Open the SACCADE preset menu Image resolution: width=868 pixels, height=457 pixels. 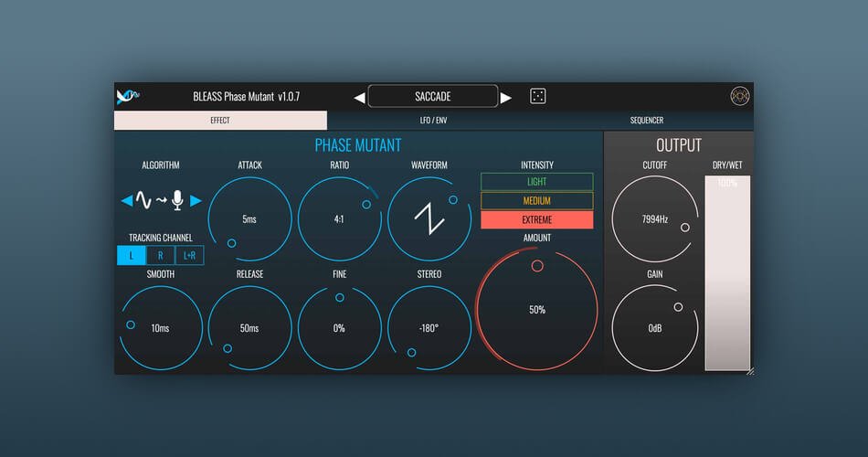pyautogui.click(x=433, y=96)
